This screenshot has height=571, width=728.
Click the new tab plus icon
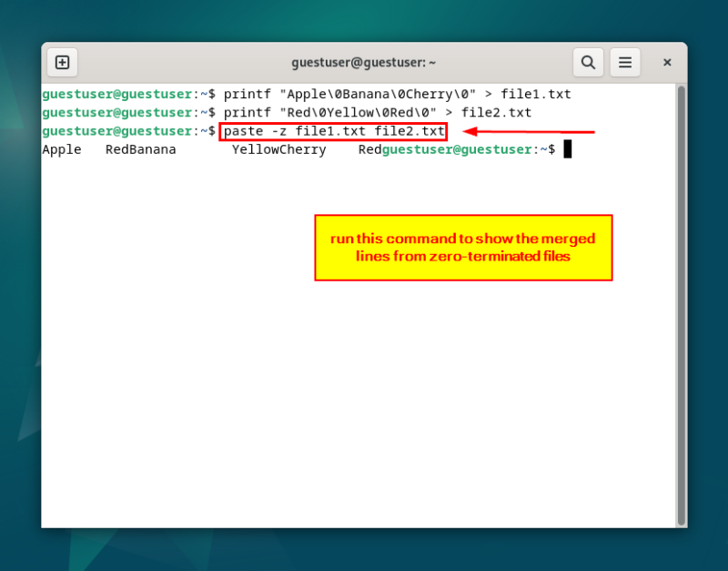pyautogui.click(x=62, y=62)
